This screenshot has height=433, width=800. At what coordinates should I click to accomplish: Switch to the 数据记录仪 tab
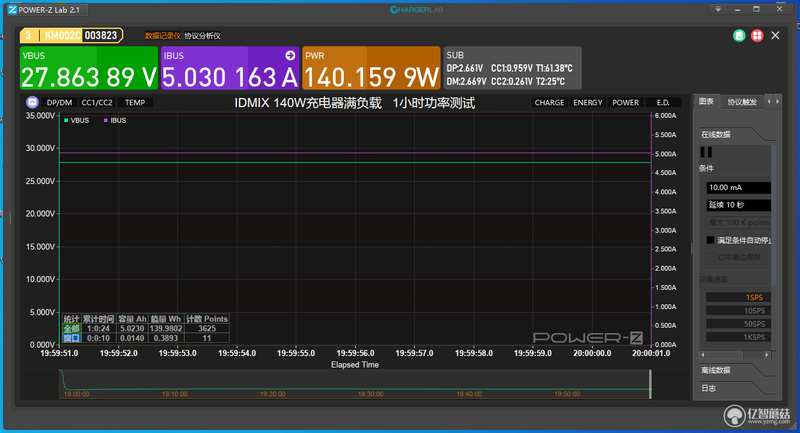(162, 36)
